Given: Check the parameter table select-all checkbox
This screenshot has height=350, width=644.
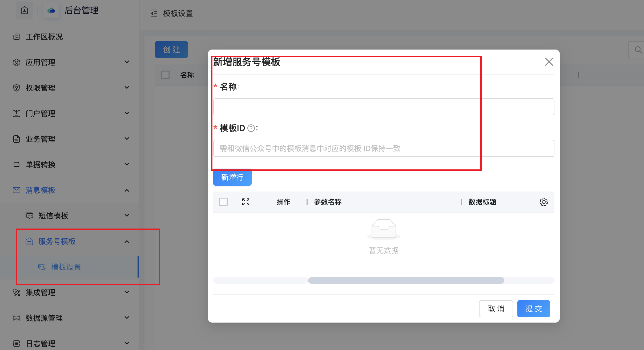Looking at the screenshot, I should [x=223, y=202].
